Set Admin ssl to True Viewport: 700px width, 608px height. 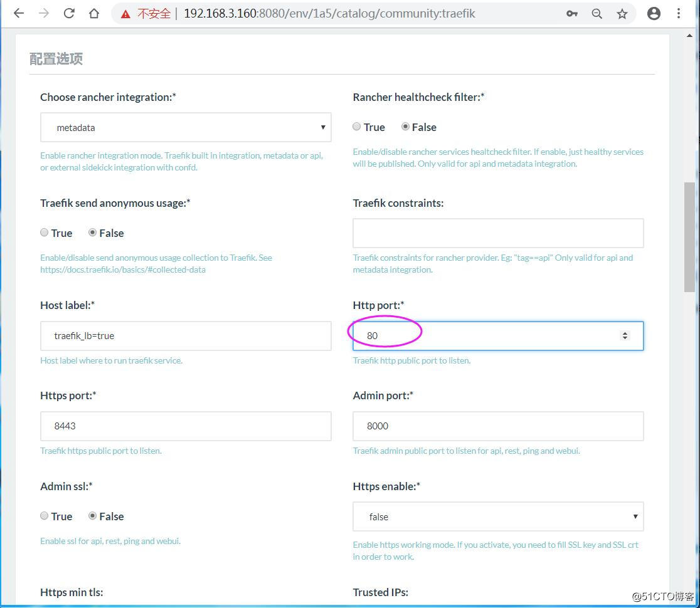[44, 516]
